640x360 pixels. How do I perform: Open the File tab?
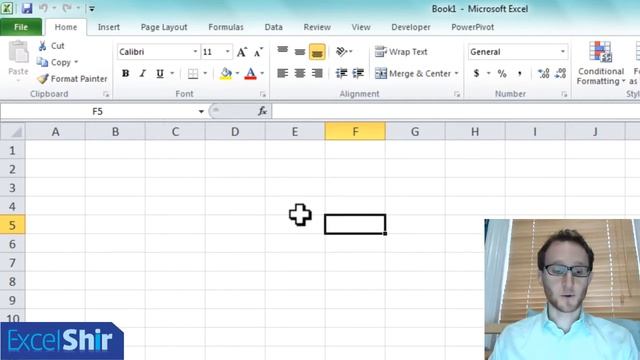coord(21,27)
